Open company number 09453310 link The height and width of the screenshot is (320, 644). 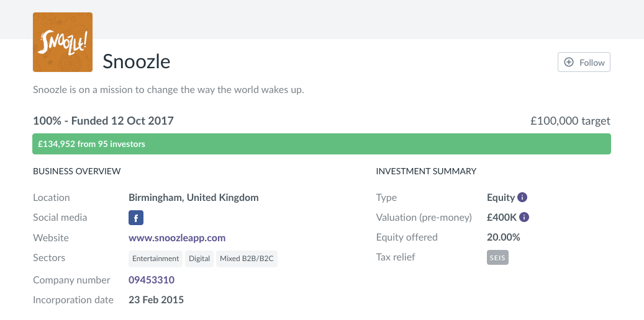point(152,280)
